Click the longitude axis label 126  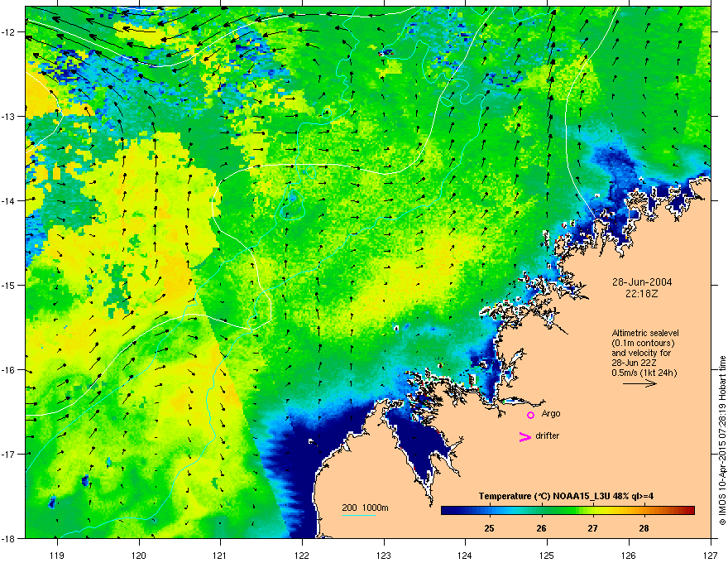tap(629, 555)
